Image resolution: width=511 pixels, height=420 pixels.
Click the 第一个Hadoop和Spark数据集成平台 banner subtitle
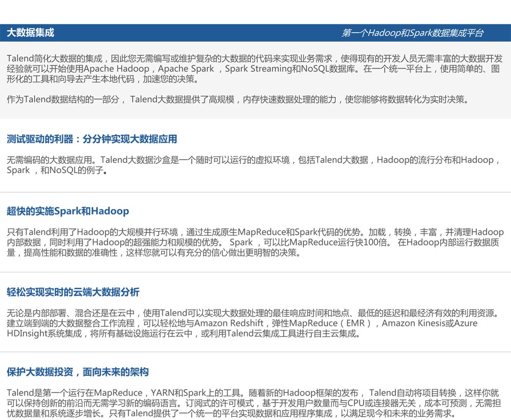[412, 33]
